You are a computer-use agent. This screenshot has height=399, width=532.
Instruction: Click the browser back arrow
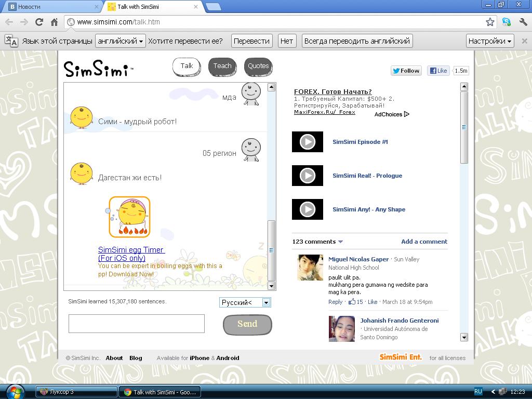point(9,22)
